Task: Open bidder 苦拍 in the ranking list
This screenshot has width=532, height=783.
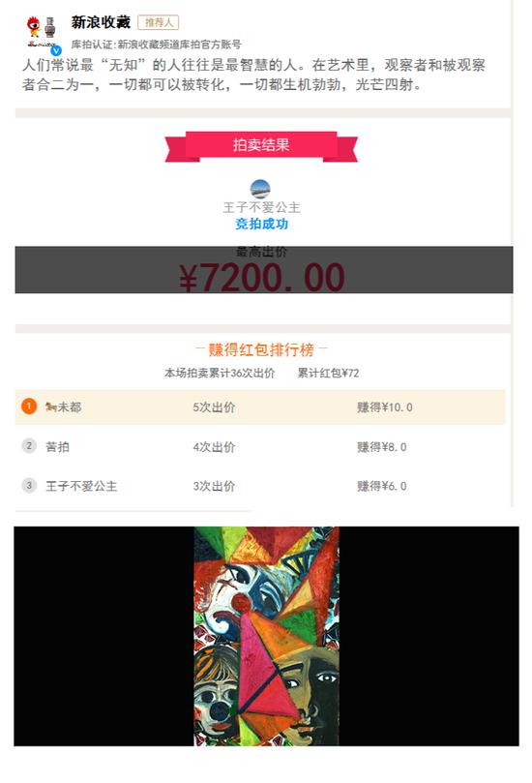Action: coord(57,446)
